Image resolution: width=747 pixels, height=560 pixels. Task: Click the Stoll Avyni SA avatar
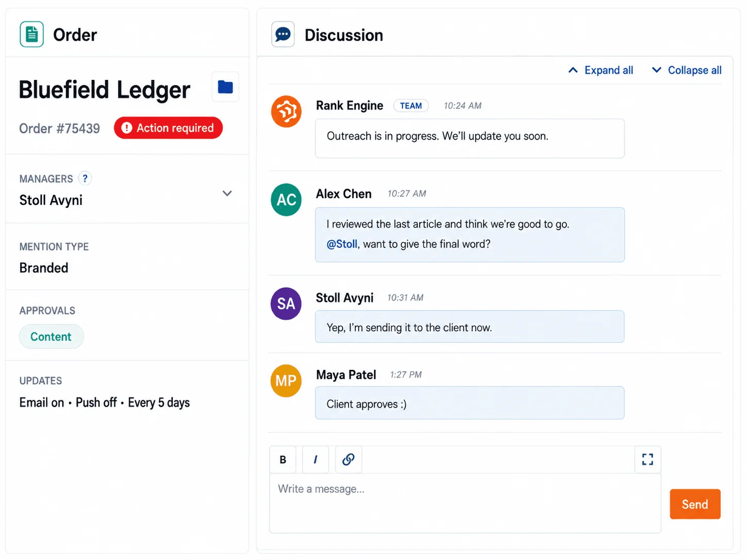click(286, 304)
